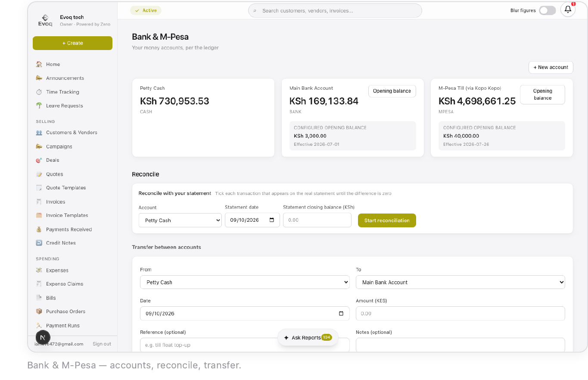Click the Statement closing balance field
The width and height of the screenshot is (588, 380).
317,220
